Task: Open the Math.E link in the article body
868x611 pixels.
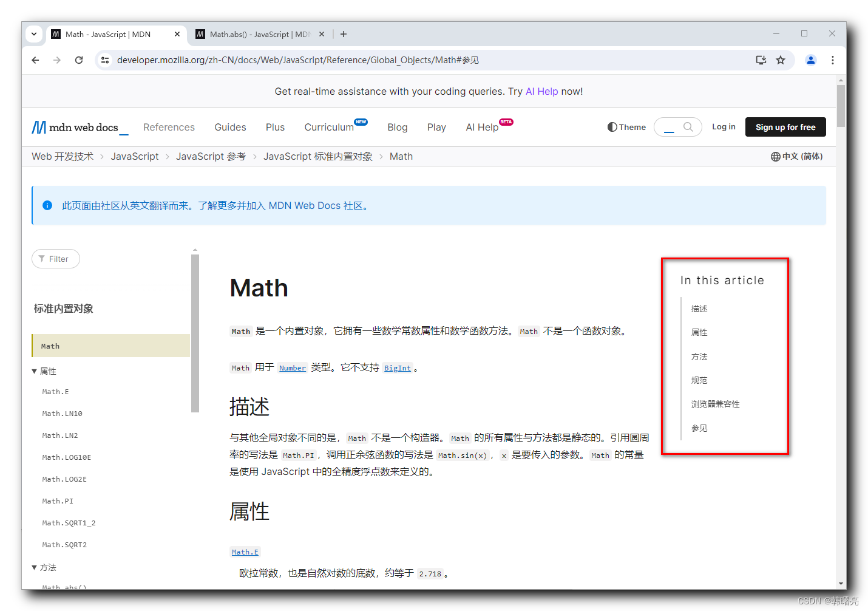Action: (245, 552)
